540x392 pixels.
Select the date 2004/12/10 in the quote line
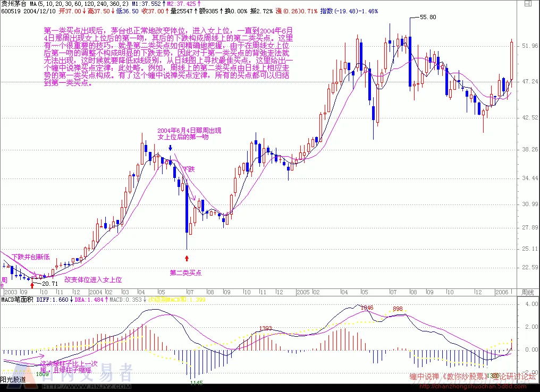tap(40, 11)
